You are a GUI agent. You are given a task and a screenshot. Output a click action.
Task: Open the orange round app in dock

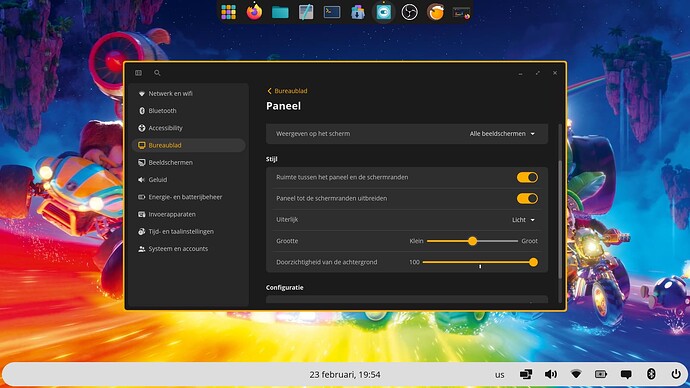point(435,12)
